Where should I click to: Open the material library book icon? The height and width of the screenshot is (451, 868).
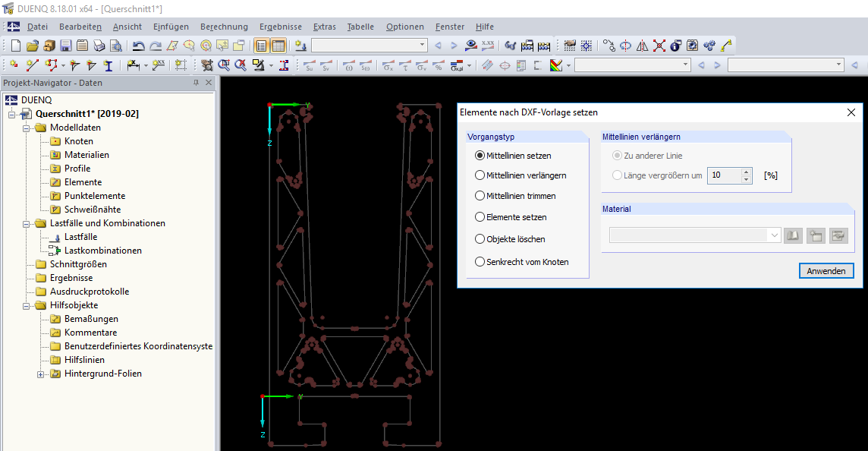(793, 235)
